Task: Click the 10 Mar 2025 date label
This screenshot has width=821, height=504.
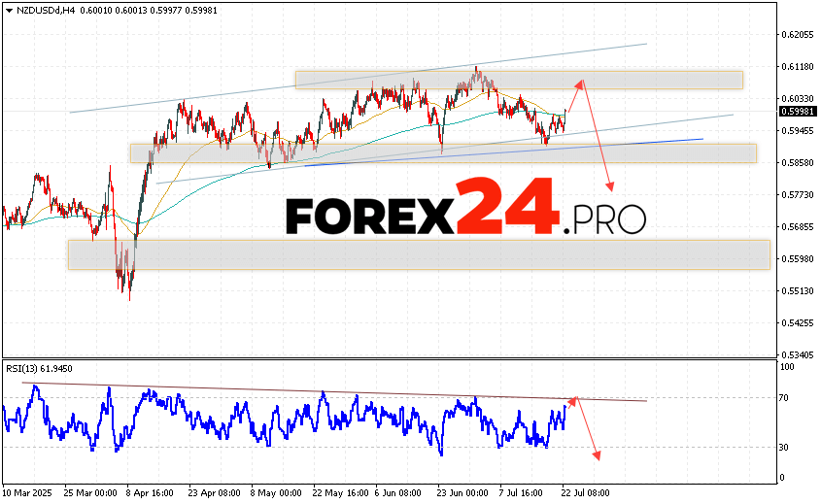Action: click(26, 493)
